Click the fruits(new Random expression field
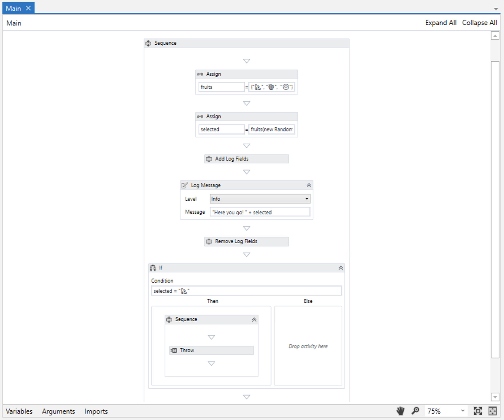The width and height of the screenshot is (504, 420). [x=272, y=129]
